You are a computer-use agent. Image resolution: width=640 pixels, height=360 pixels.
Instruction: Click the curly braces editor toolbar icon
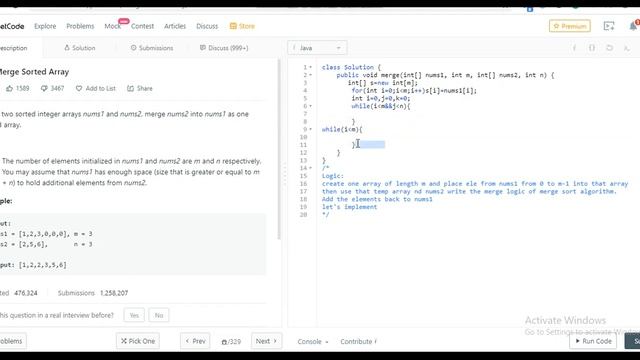(592, 48)
